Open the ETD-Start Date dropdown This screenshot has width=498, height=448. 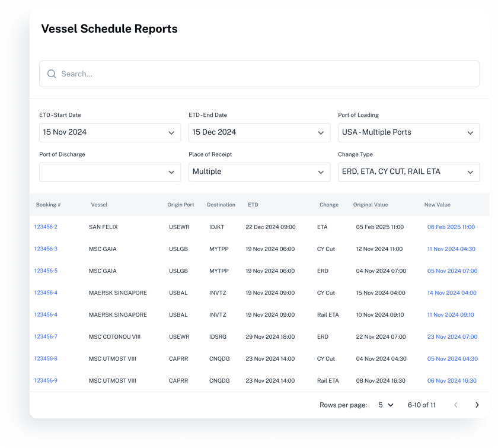pyautogui.click(x=110, y=132)
